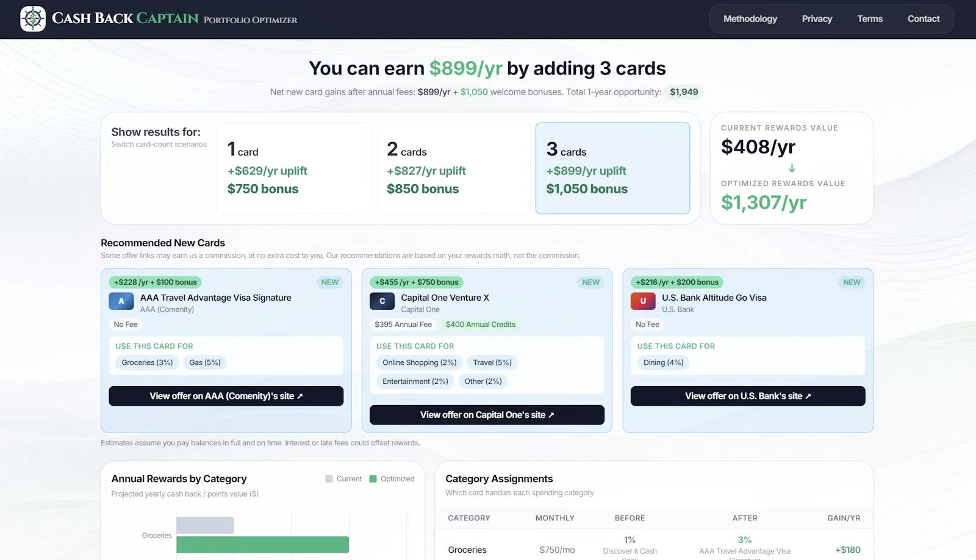
Task: Click the Cash Back Captain title text
Action: click(125, 18)
